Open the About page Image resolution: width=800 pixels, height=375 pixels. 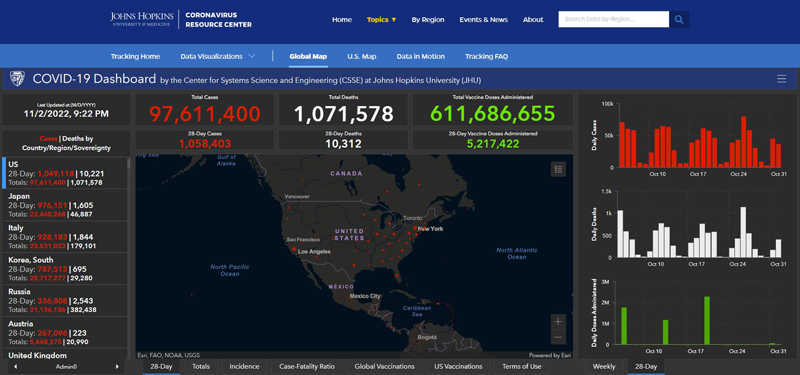pos(533,19)
